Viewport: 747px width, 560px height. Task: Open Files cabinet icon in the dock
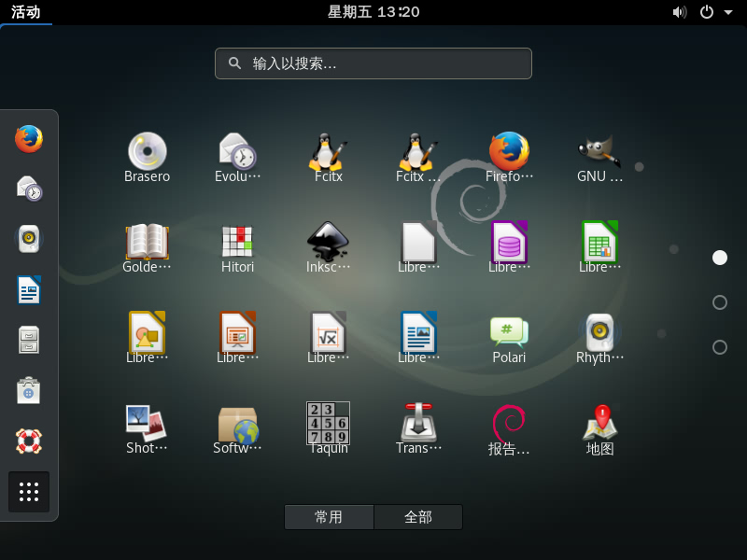pyautogui.click(x=29, y=340)
